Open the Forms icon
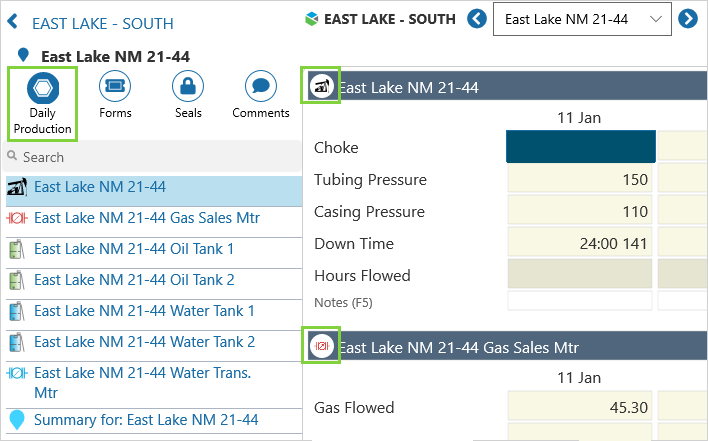The image size is (708, 441). [115, 88]
